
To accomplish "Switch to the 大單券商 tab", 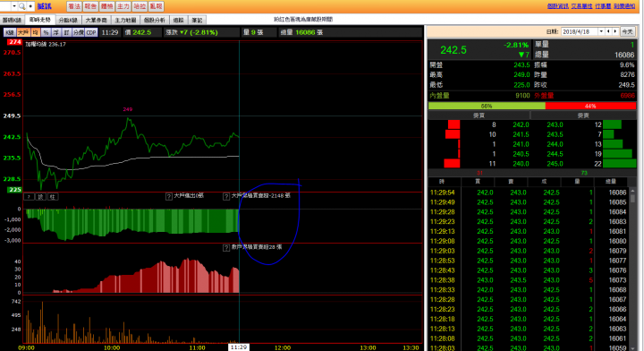I will pos(96,20).
